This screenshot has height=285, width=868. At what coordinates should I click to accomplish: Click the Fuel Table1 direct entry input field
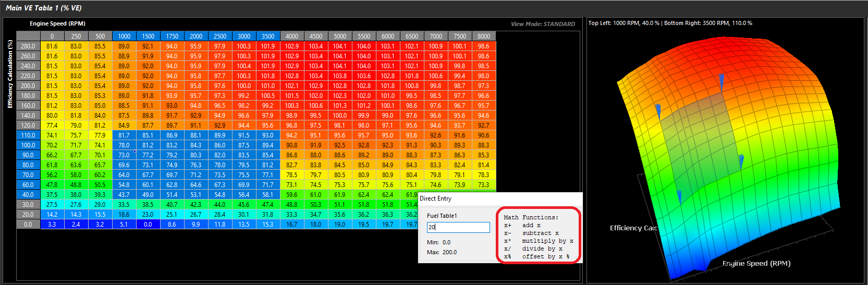458,227
